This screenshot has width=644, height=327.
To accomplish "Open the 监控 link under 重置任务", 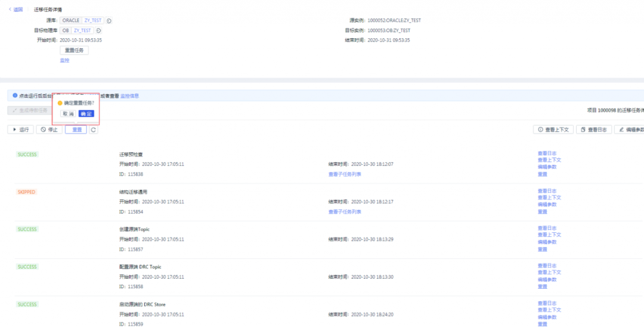I will (x=64, y=60).
